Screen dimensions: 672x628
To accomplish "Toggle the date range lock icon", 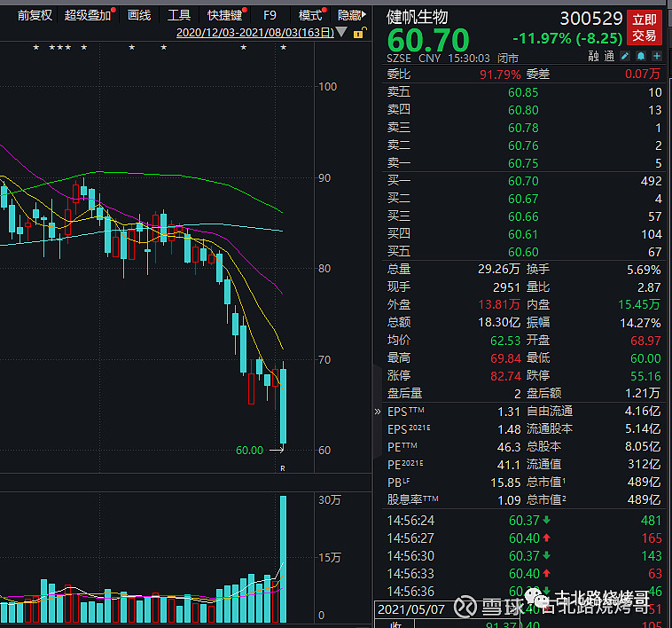I will (x=360, y=33).
